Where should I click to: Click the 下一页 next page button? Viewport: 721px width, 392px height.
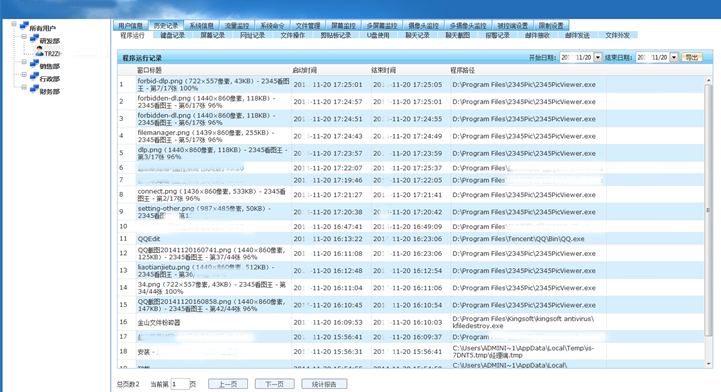275,384
